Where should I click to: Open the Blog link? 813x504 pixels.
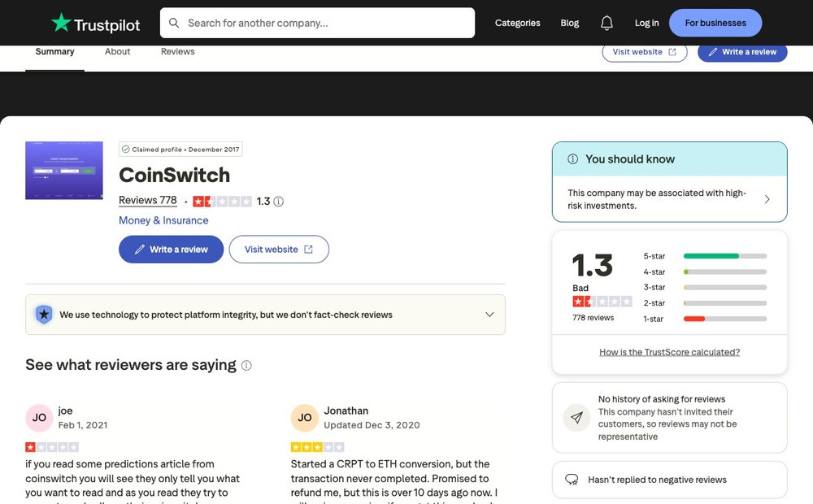point(569,23)
